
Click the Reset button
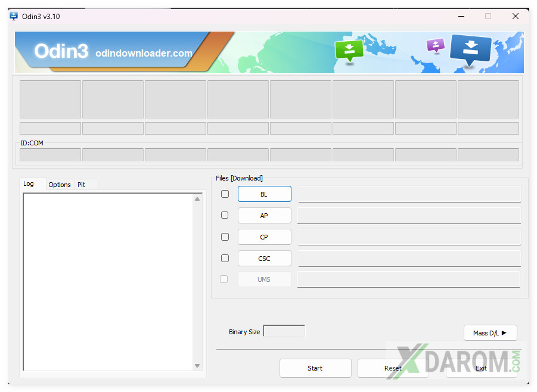(x=393, y=368)
